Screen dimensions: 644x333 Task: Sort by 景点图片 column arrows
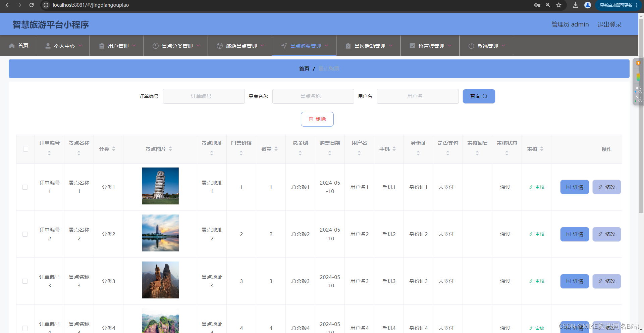[x=170, y=149]
